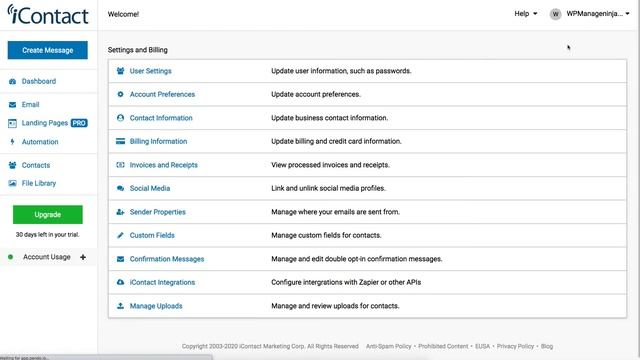The image size is (640, 360).
Task: Click '30 days left in your trial' text
Action: coord(47,235)
